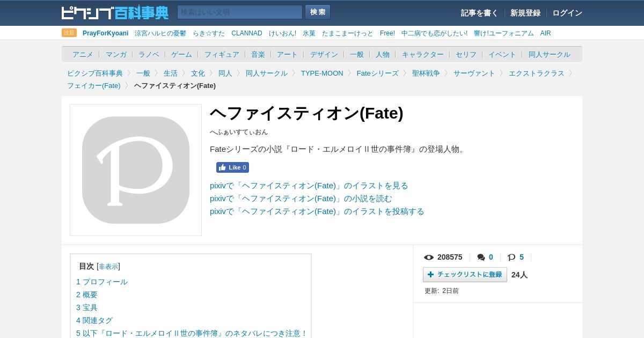Go to 聖杯戦争 breadcrumb
The image size is (644, 338).
tap(426, 73)
